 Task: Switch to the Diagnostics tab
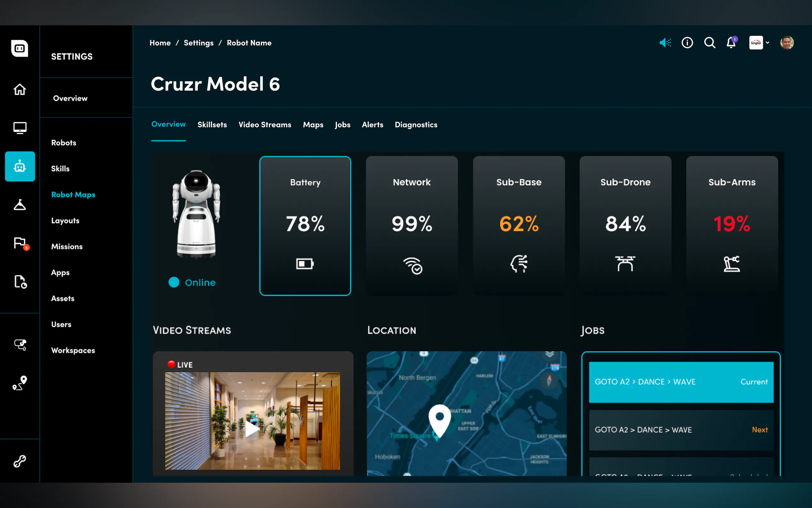(x=416, y=125)
